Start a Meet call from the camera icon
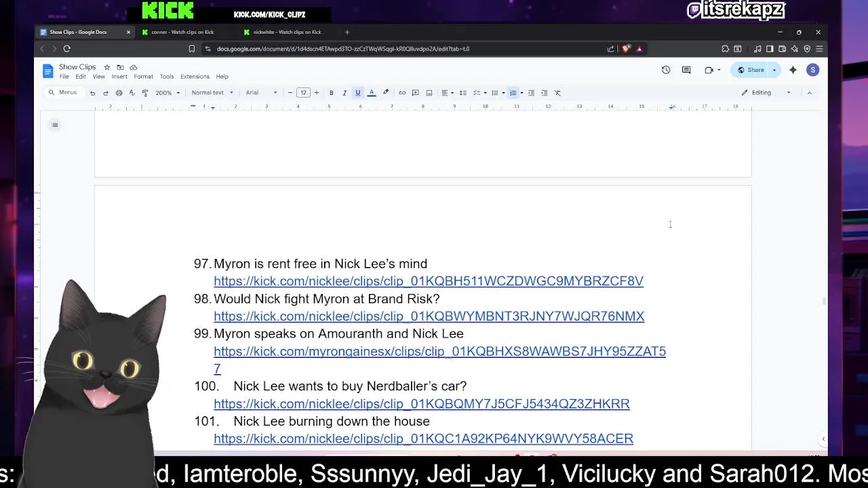The width and height of the screenshot is (868, 488). [709, 70]
